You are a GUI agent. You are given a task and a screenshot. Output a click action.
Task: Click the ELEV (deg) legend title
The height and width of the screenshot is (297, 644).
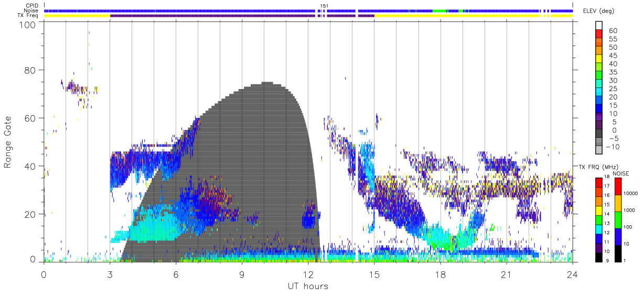[x=599, y=11]
